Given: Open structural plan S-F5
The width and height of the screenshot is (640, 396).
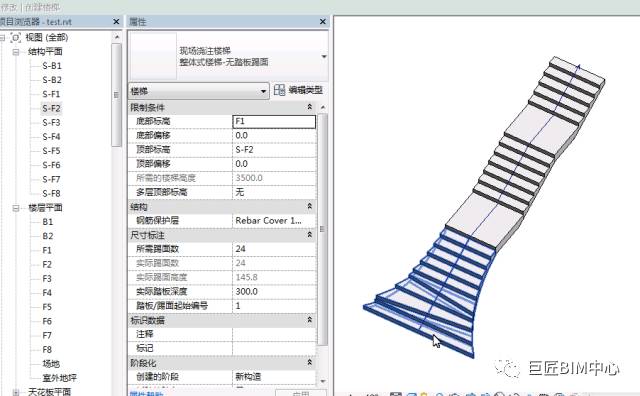Looking at the screenshot, I should point(51,151).
